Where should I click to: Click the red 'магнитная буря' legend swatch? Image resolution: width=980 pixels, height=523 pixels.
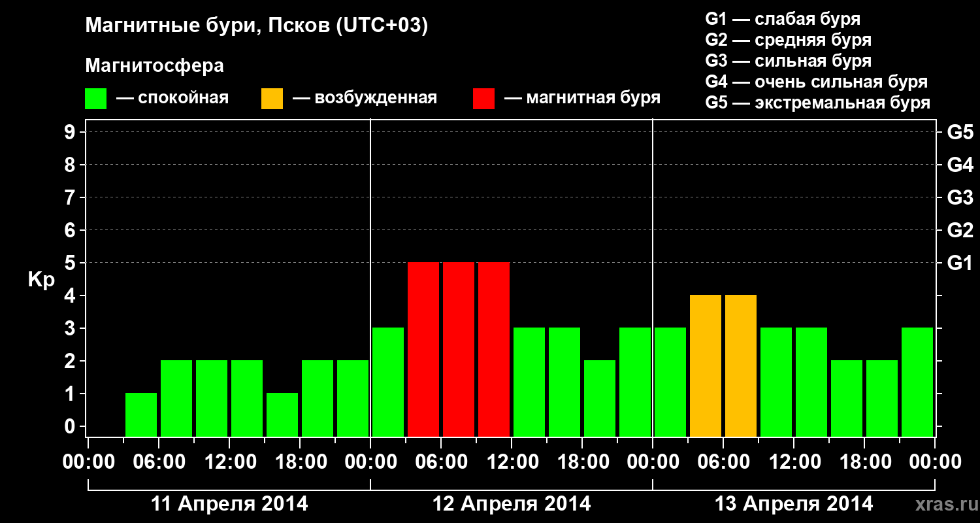[x=483, y=99]
